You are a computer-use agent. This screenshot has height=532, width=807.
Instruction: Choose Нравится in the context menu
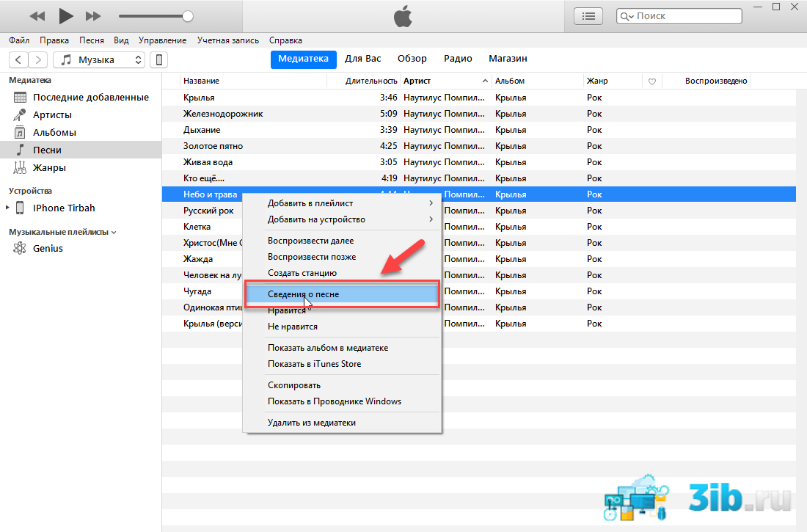pos(343,310)
